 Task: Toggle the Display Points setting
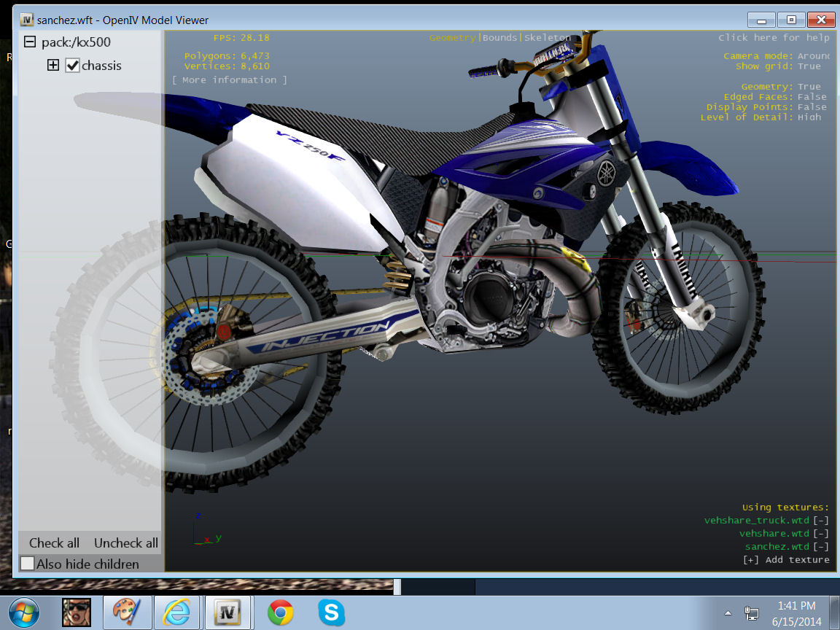coord(812,106)
